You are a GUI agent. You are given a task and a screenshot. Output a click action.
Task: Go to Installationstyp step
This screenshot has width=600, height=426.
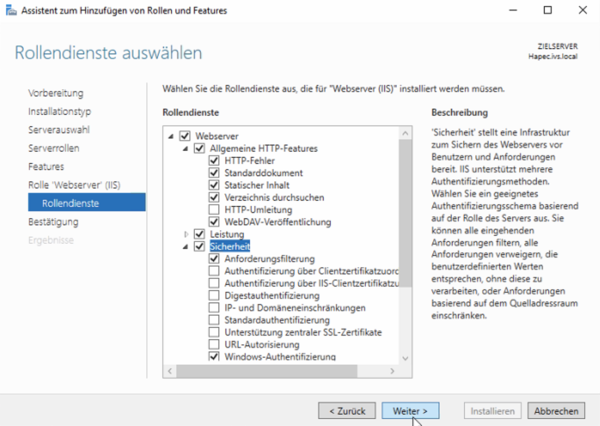click(59, 111)
